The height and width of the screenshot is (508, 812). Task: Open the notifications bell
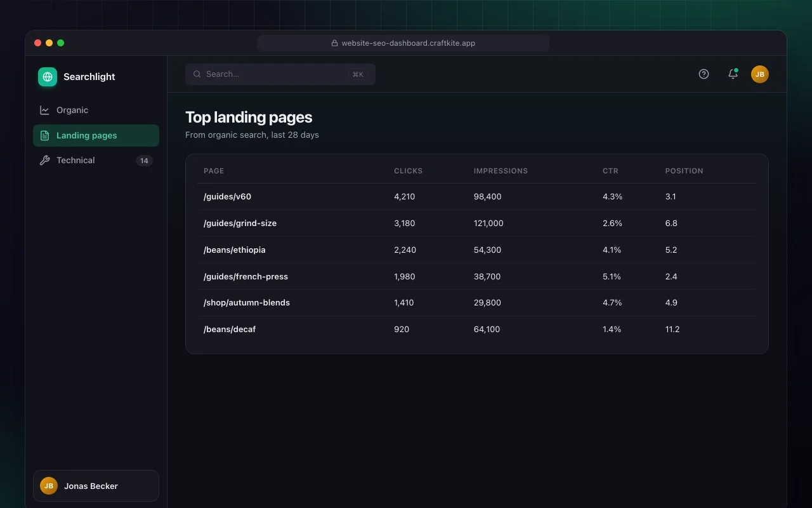(733, 74)
